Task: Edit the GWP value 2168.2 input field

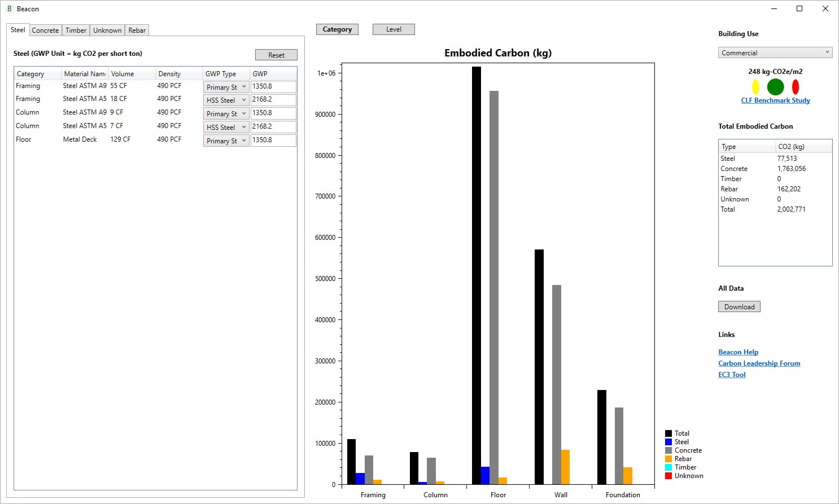Action: coord(273,100)
